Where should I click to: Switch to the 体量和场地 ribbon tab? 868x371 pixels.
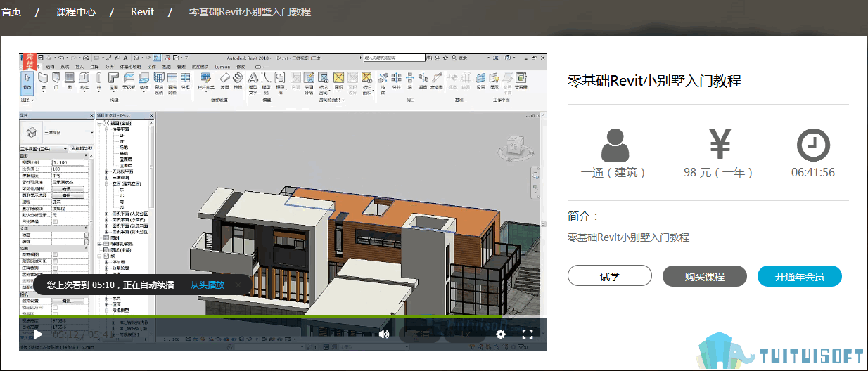(130, 67)
